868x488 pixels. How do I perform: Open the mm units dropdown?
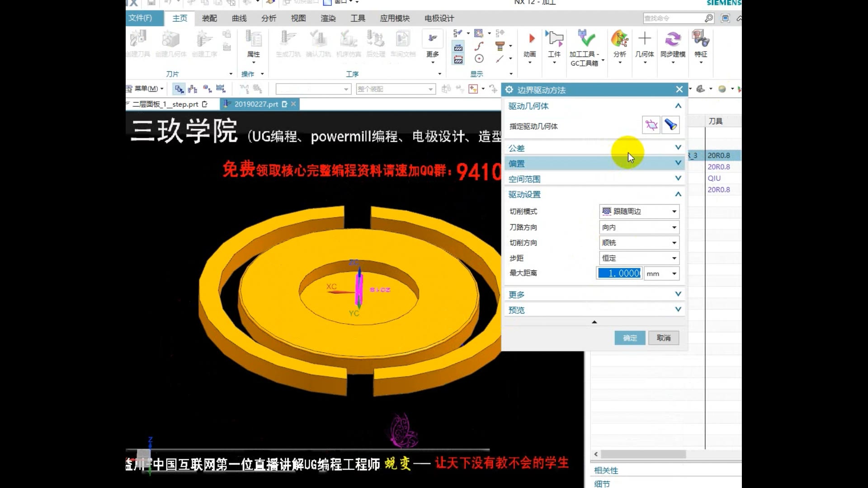click(x=661, y=273)
